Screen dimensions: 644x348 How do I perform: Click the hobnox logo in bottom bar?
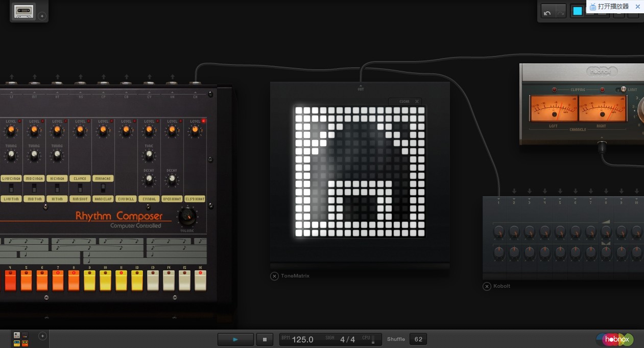pyautogui.click(x=614, y=339)
